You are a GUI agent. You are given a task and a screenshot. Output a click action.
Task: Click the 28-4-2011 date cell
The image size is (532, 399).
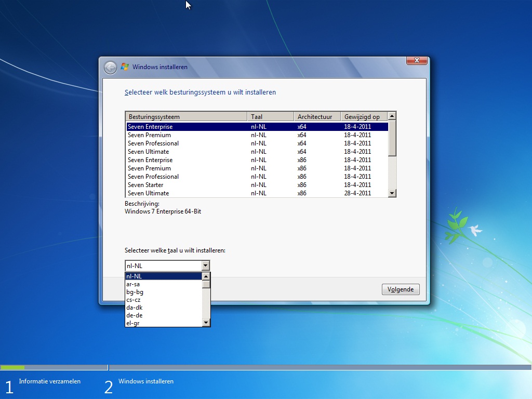point(357,193)
